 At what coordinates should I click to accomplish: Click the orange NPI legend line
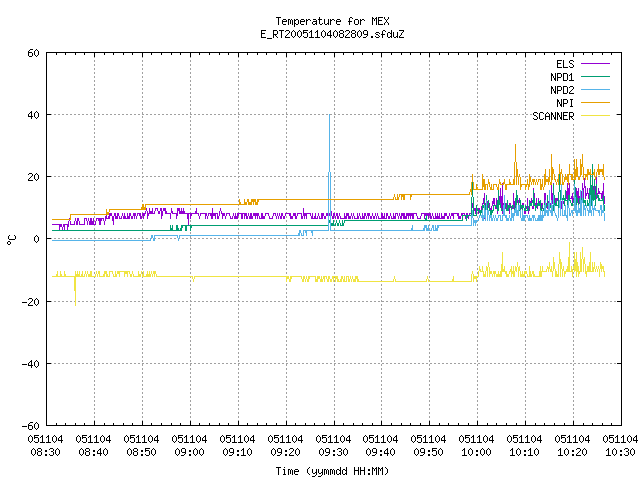pyautogui.click(x=595, y=103)
